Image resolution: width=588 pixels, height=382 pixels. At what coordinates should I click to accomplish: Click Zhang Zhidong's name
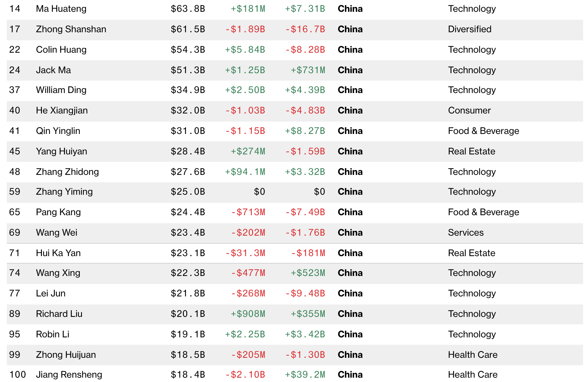pyautogui.click(x=67, y=172)
